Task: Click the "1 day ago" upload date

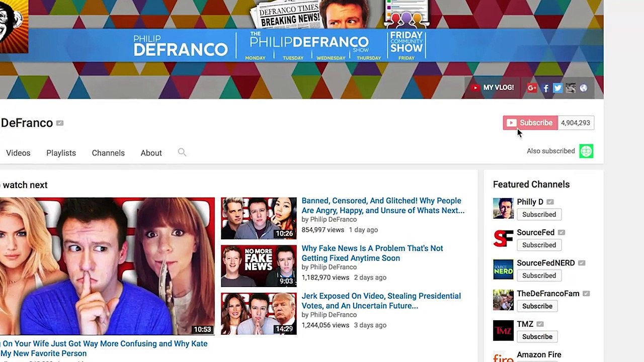Action: [364, 230]
